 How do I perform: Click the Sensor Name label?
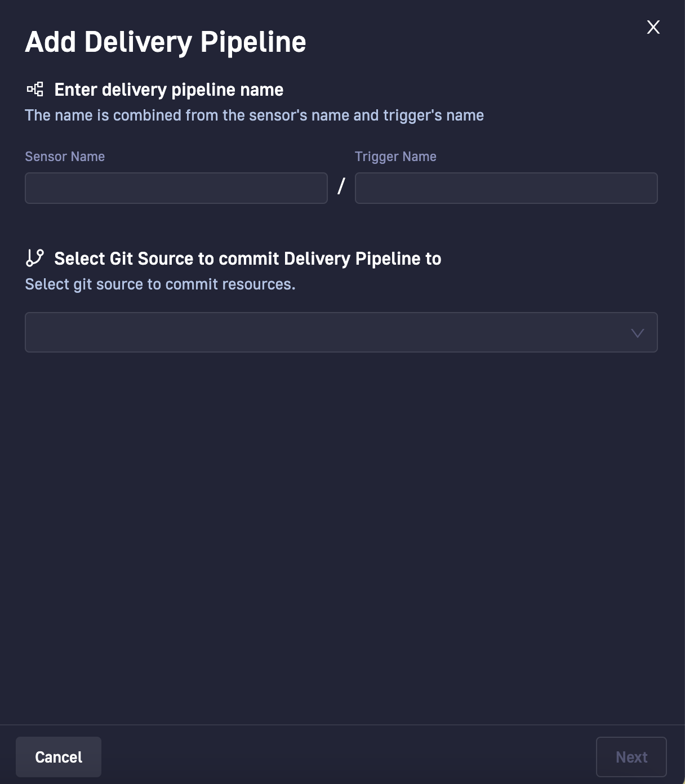tap(65, 157)
